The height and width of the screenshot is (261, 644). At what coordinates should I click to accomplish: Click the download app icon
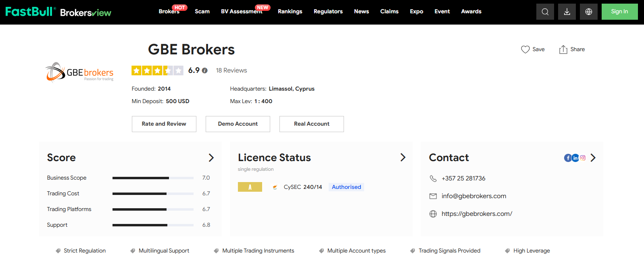(567, 12)
